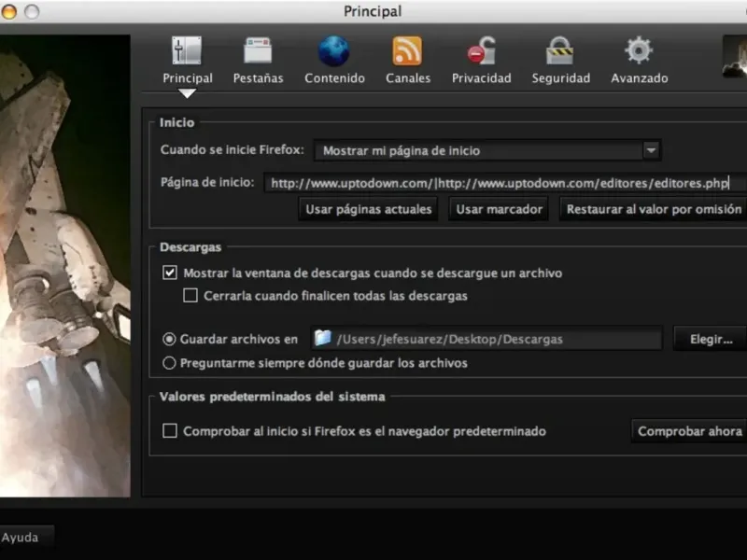Image resolution: width=747 pixels, height=560 pixels.
Task: Click the Descargas folder icon in path
Action: coord(322,338)
